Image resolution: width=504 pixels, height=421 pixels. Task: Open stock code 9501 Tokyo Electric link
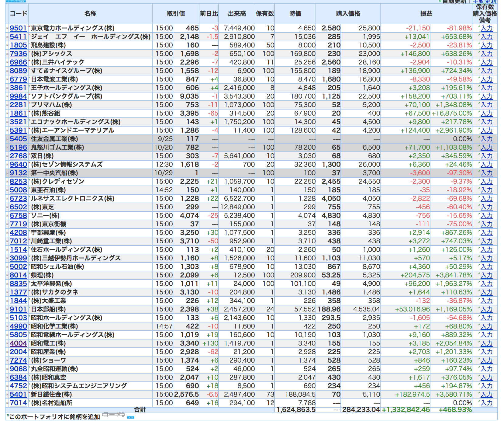18,28
